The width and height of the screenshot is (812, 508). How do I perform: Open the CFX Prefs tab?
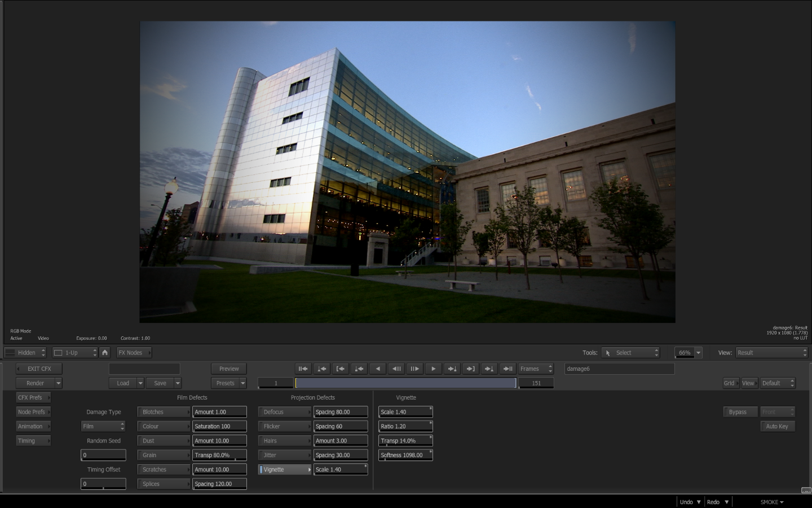[x=33, y=398]
